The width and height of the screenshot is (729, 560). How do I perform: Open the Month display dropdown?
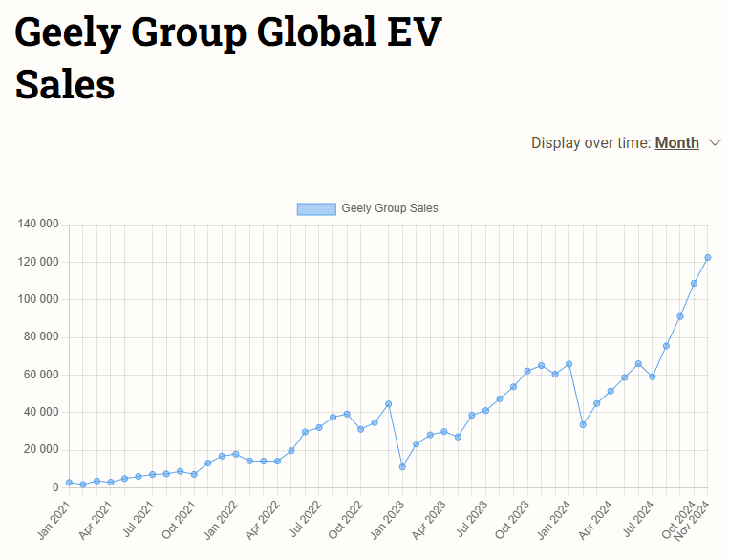pos(676,142)
